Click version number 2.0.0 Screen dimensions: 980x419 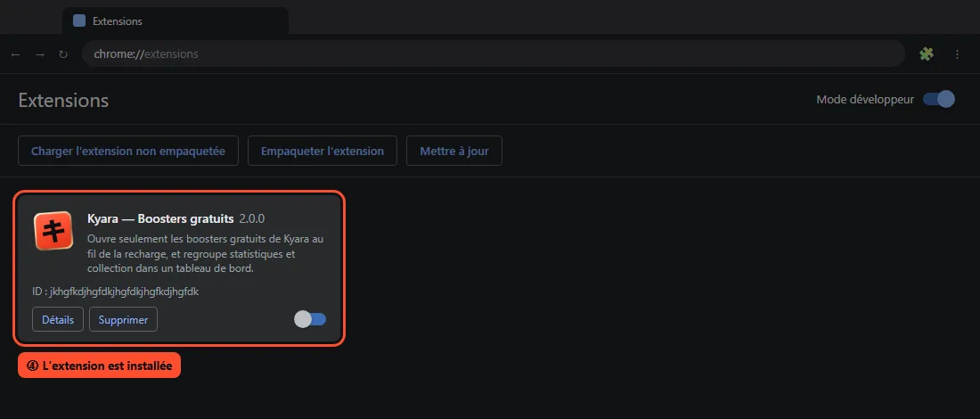tap(252, 219)
